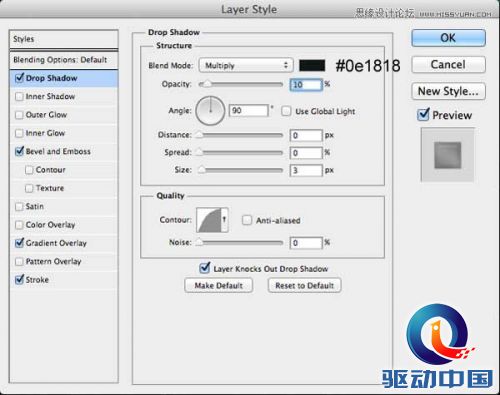Open the Inner Glow settings row

pos(64,133)
